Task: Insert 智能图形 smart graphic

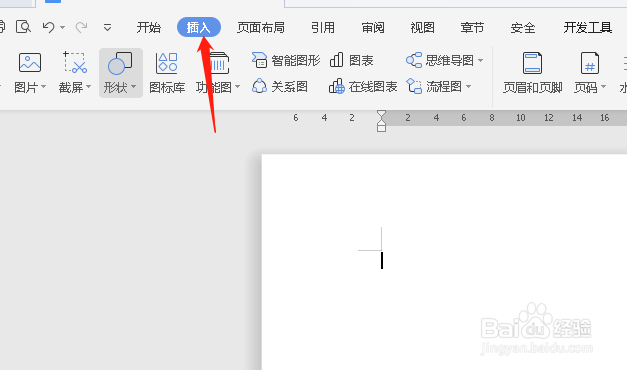Action: point(286,60)
